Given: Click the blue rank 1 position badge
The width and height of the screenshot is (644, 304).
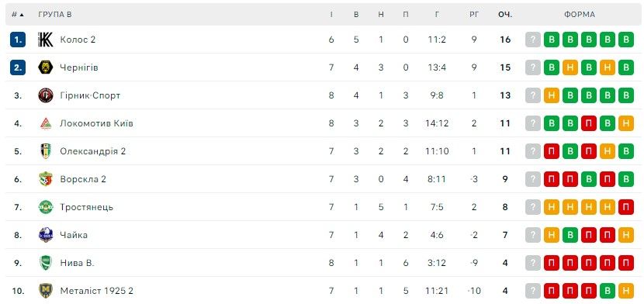Looking at the screenshot, I should tap(18, 40).
